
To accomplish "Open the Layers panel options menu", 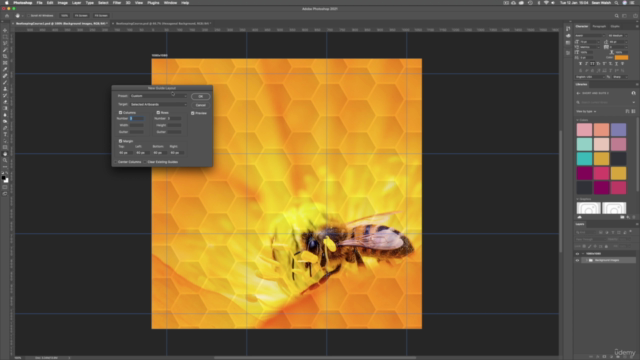I will click(x=636, y=224).
